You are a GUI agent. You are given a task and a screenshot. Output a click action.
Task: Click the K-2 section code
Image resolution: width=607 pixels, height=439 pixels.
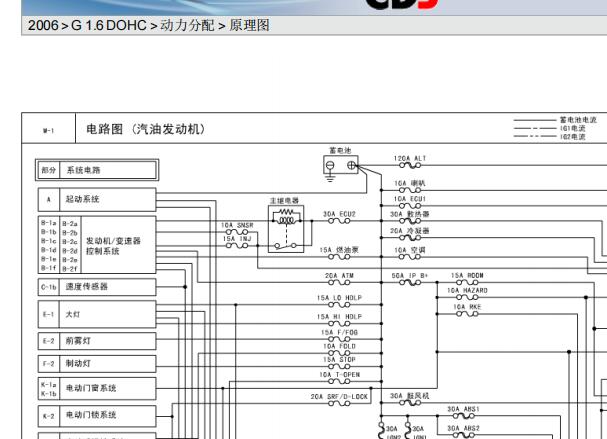click(48, 416)
